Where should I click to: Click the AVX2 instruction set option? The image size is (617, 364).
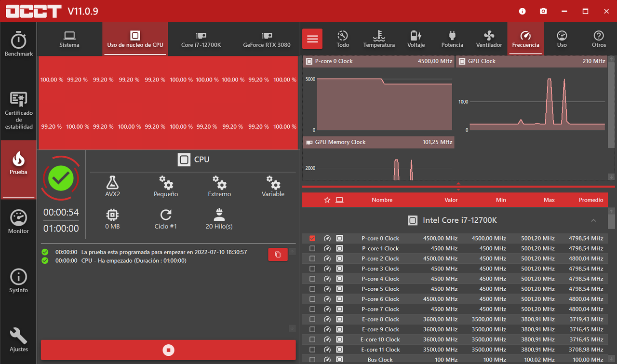click(x=112, y=186)
